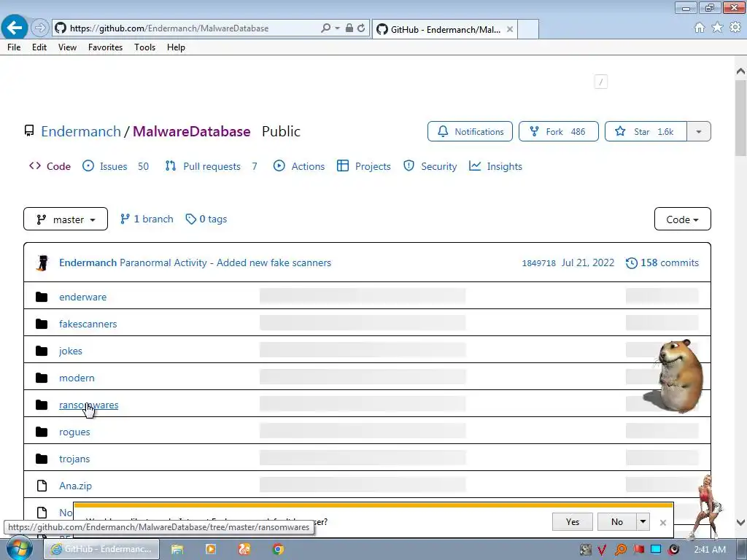Open File Explorer from the taskbar
The width and height of the screenshot is (747, 560).
click(177, 550)
